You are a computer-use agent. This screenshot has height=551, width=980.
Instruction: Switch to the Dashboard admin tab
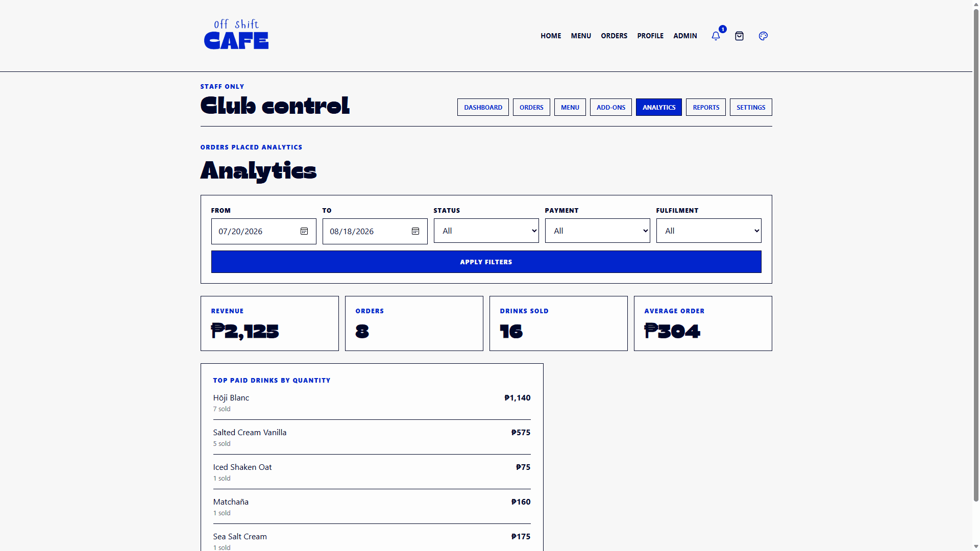(x=483, y=107)
